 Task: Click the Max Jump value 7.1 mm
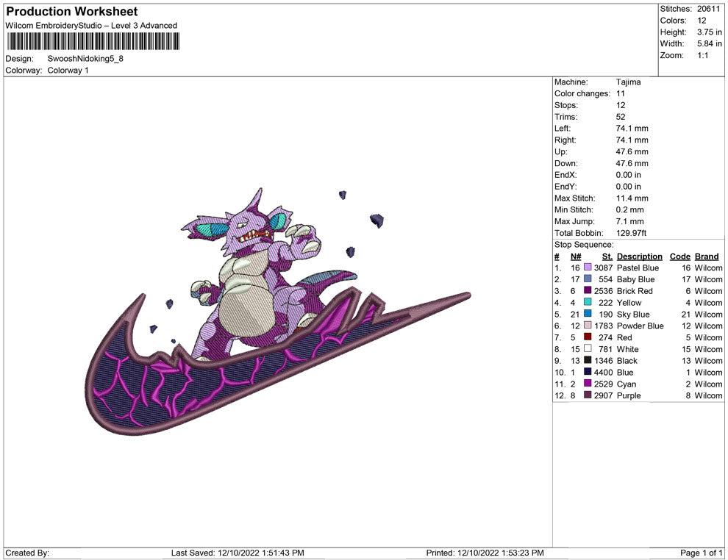pos(630,221)
